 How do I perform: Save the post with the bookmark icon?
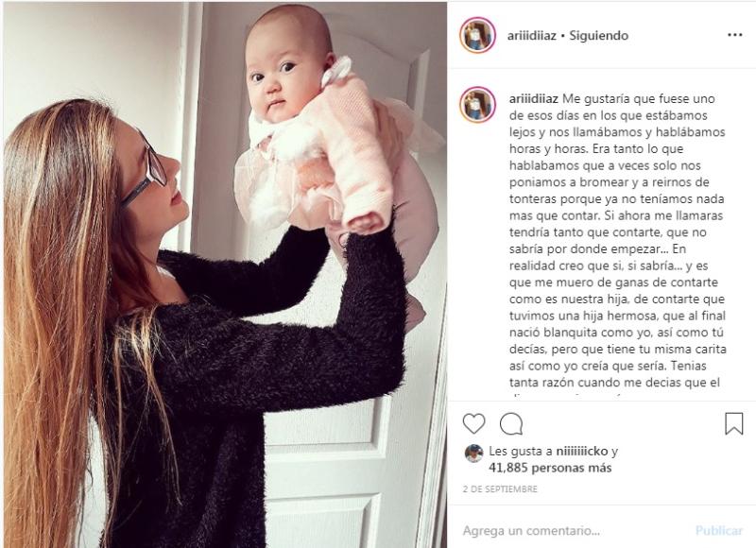point(734,423)
